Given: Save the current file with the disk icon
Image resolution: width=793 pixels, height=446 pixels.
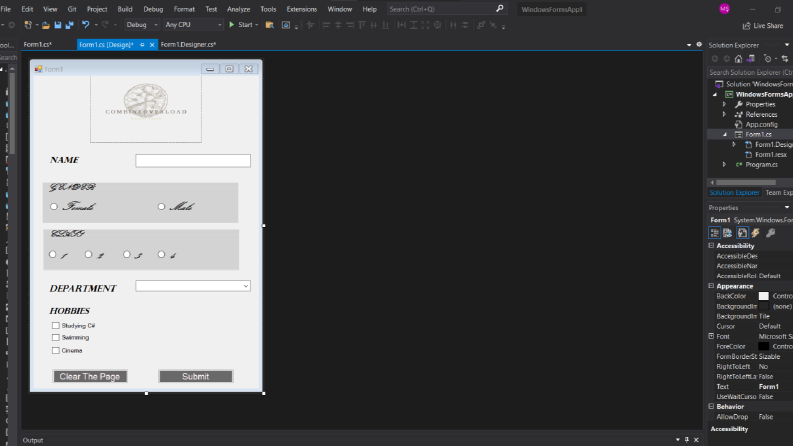Looking at the screenshot, I should pyautogui.click(x=58, y=25).
